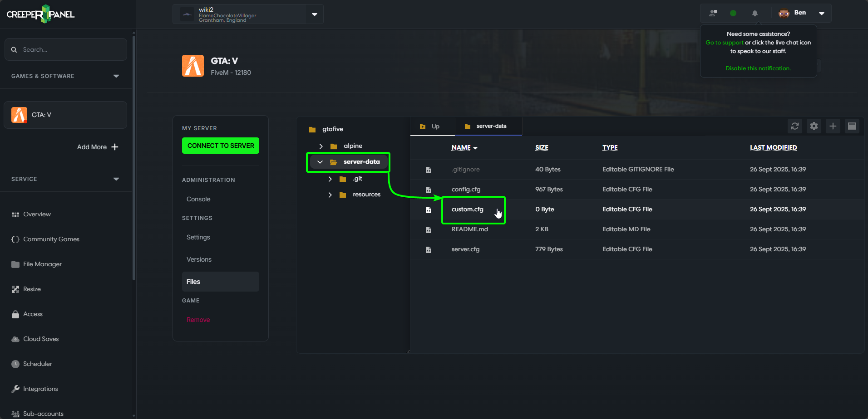Open the server selector dropdown for wiki2
The image size is (868, 419).
point(314,14)
